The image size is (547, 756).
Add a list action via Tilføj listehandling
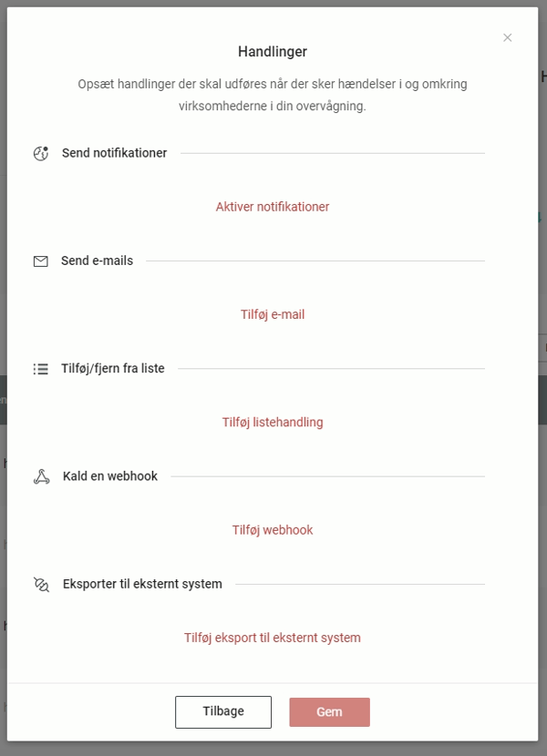[273, 423]
